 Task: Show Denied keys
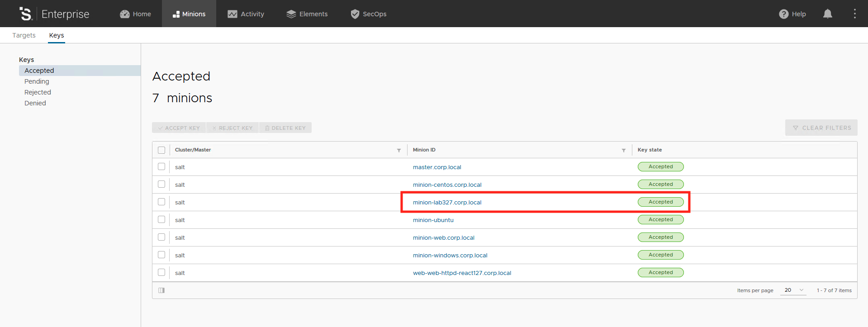[x=35, y=103]
